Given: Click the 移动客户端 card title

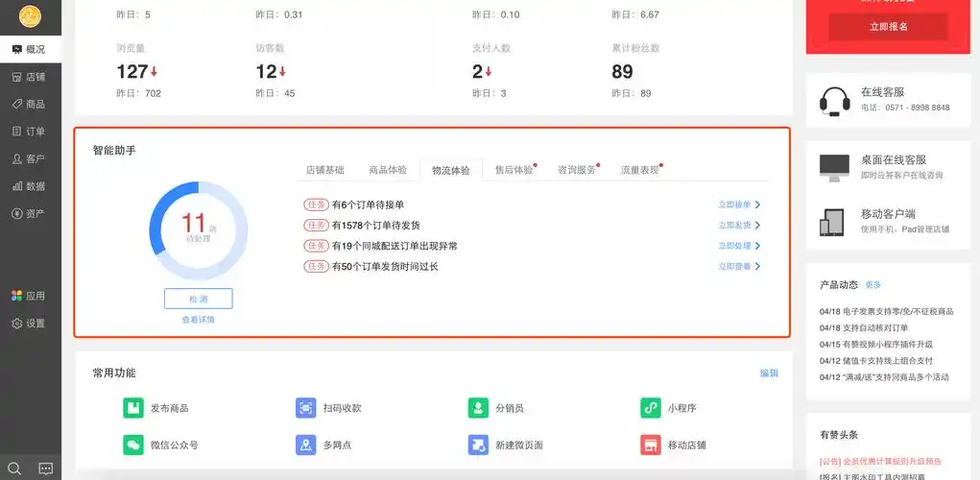Looking at the screenshot, I should (889, 214).
